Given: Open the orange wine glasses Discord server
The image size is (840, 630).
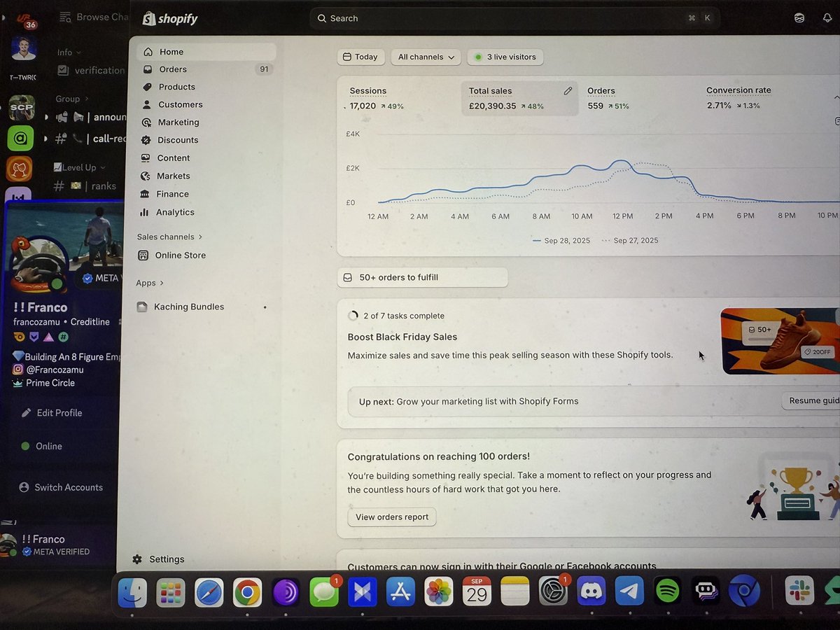Looking at the screenshot, I should point(20,169).
